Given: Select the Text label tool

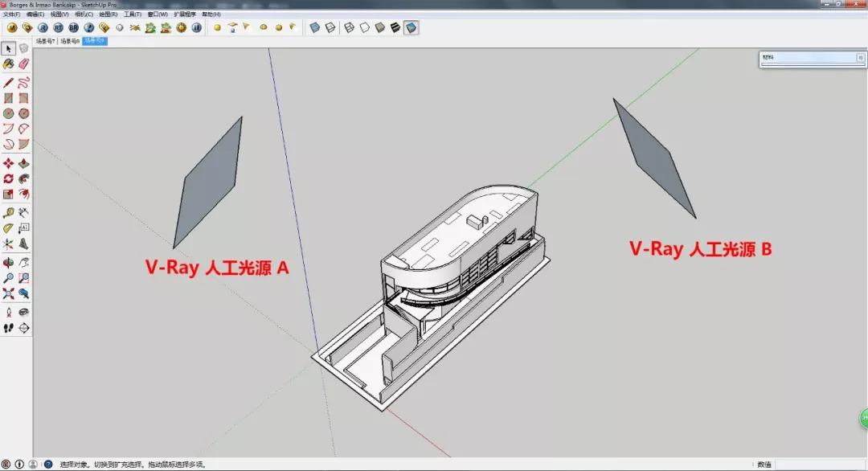Looking at the screenshot, I should (24, 228).
